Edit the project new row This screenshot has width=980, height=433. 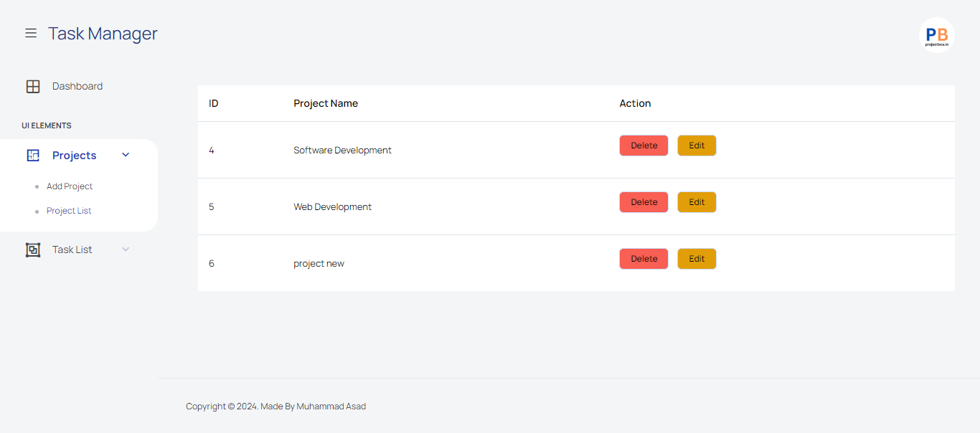697,259
